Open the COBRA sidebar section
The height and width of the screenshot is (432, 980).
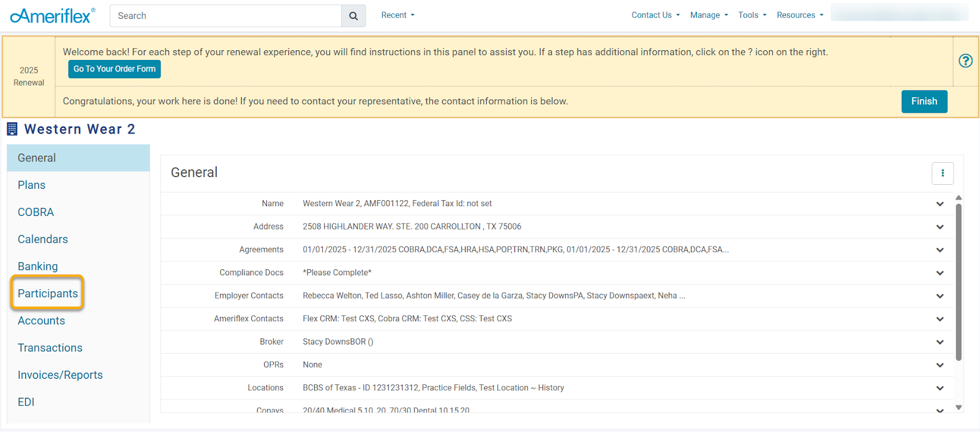36,212
